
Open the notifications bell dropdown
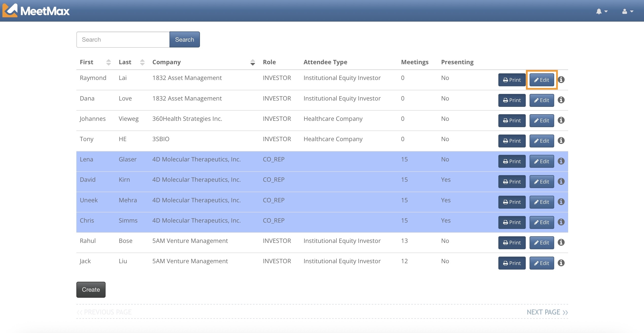(602, 11)
